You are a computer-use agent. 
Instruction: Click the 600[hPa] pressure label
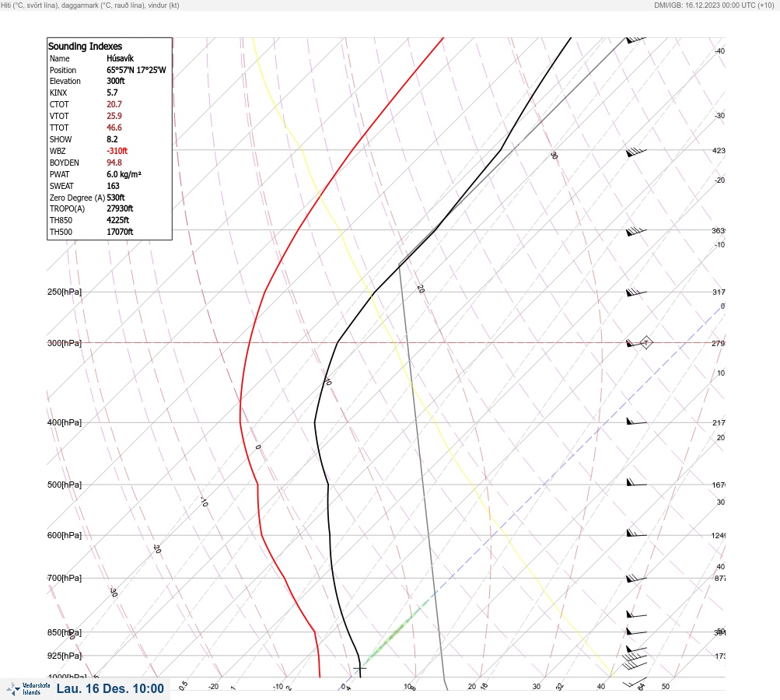(65, 535)
